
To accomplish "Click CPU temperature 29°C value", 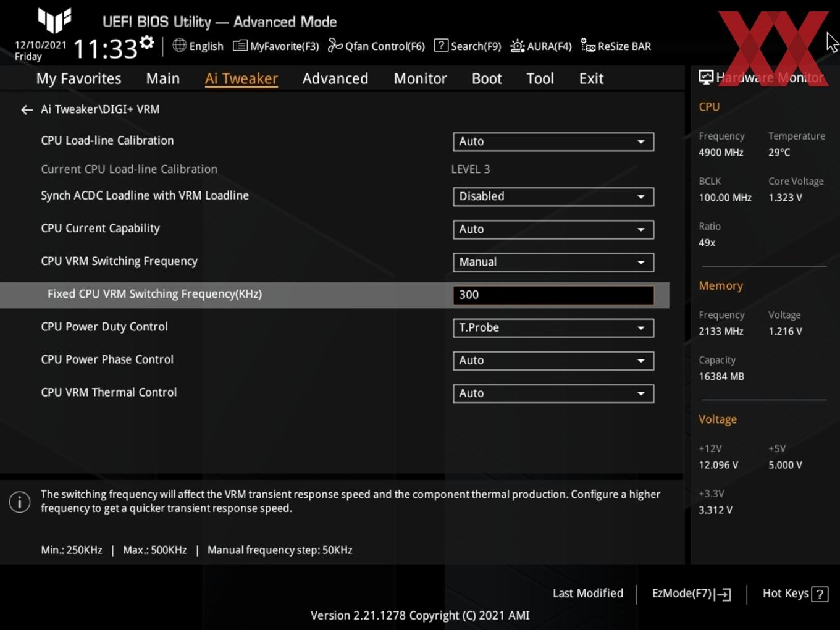I will tap(779, 152).
